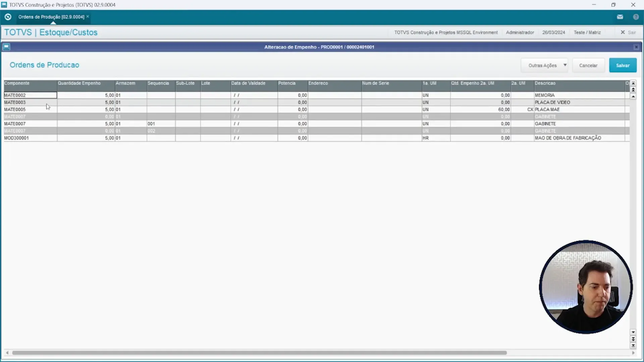The width and height of the screenshot is (644, 362).
Task: Select the Ordens de Produção tab
Action: tap(50, 16)
